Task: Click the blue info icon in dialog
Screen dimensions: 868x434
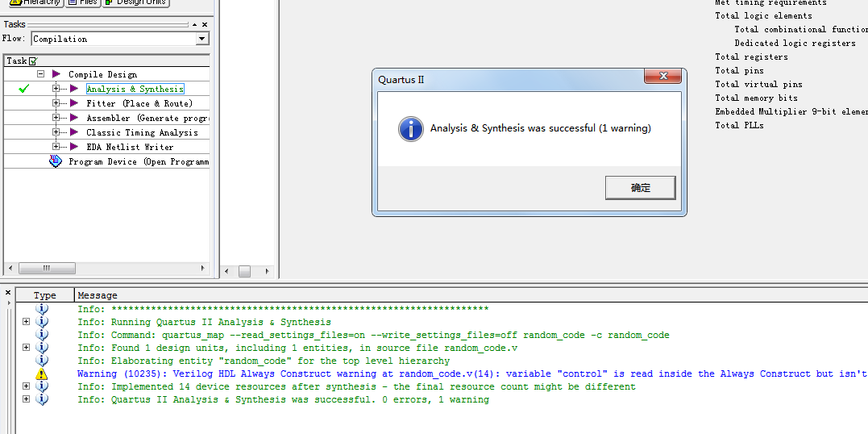Action: pyautogui.click(x=411, y=128)
